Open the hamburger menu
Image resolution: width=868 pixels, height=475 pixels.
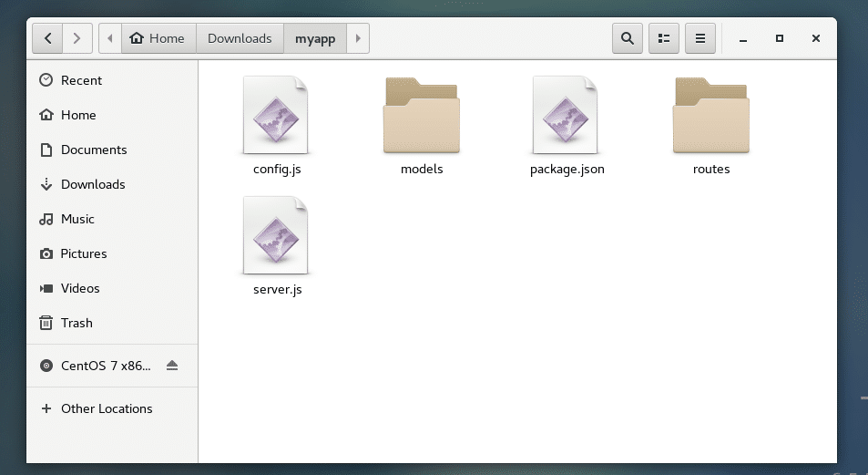tap(700, 38)
